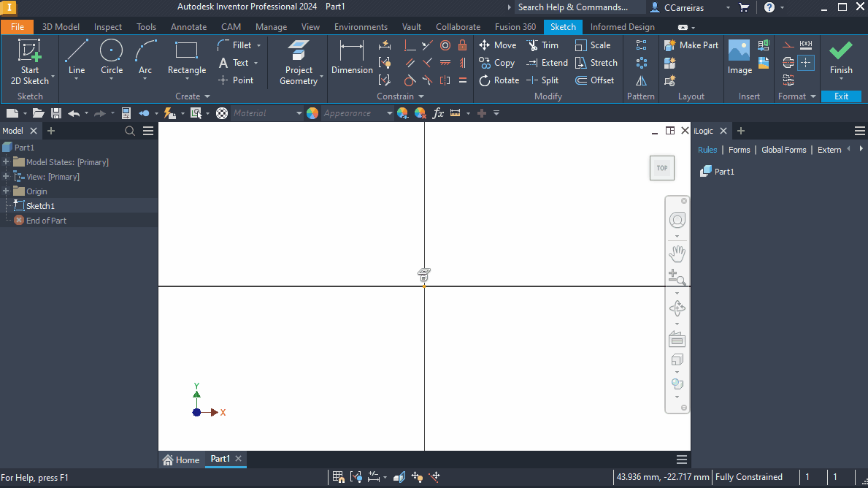
Task: Toggle the Driven Dimension format option
Action: point(806,45)
